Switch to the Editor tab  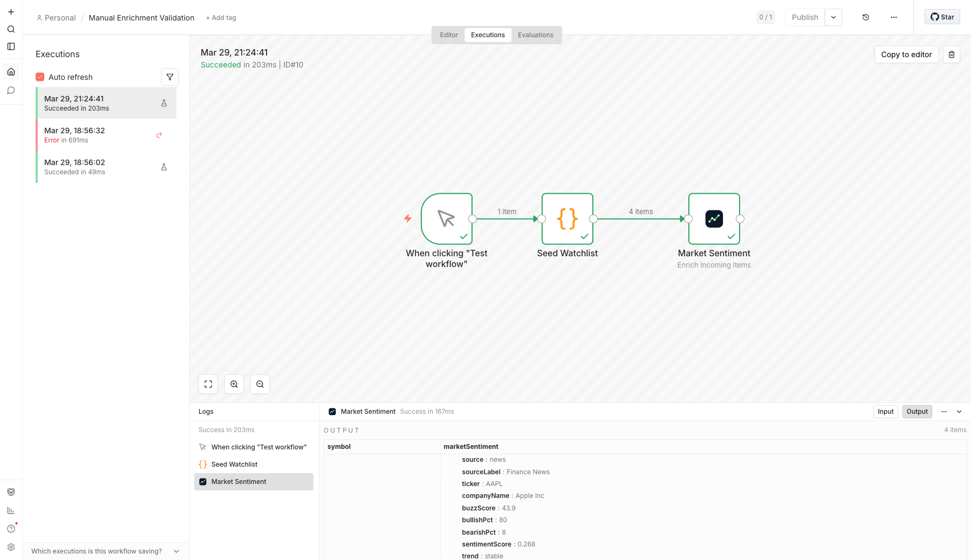click(x=449, y=35)
